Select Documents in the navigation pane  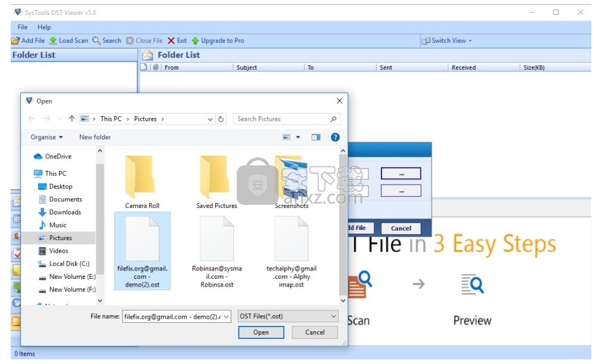[60, 200]
